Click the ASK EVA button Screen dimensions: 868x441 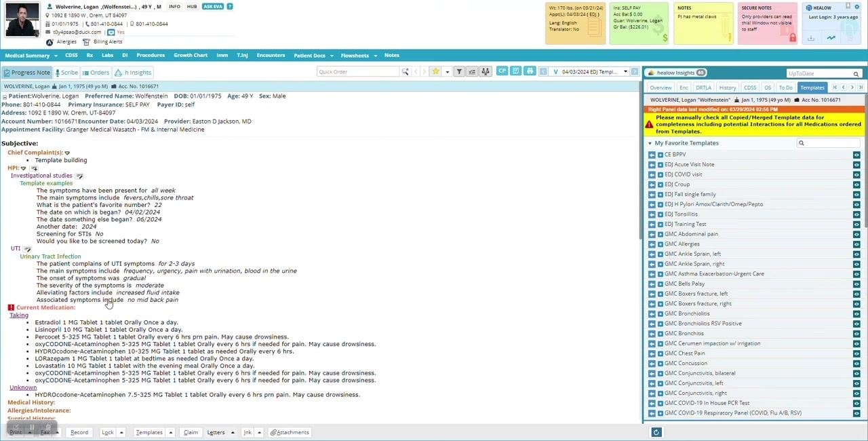213,7
